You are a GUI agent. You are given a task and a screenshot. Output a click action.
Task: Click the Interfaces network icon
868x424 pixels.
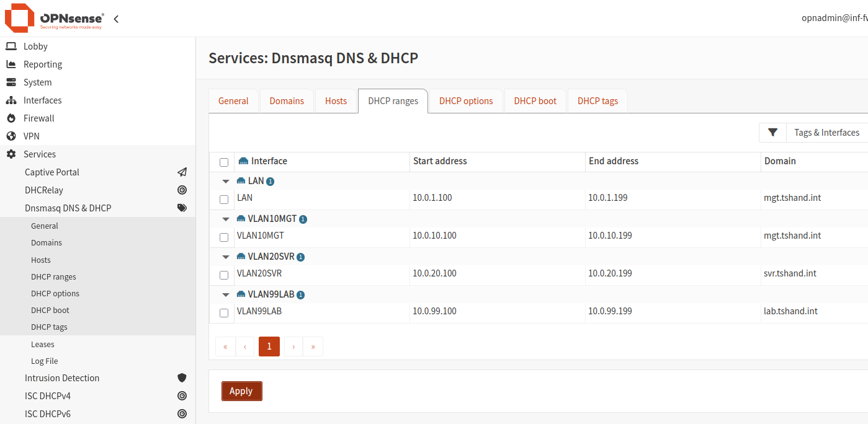tap(11, 100)
